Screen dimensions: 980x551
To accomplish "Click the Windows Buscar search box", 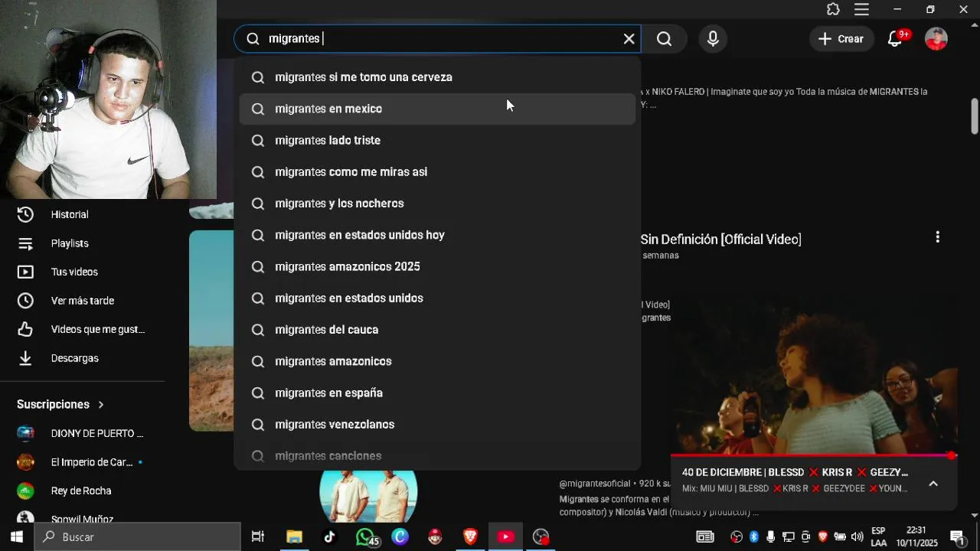I will click(138, 536).
